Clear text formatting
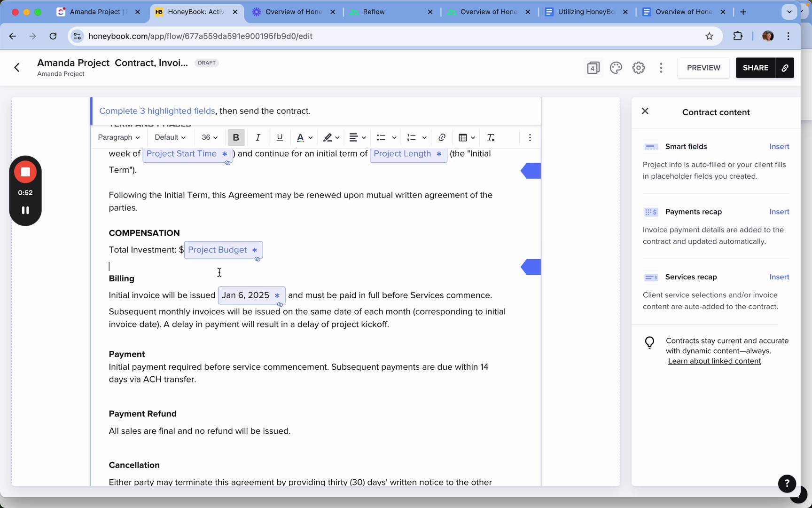 click(491, 137)
